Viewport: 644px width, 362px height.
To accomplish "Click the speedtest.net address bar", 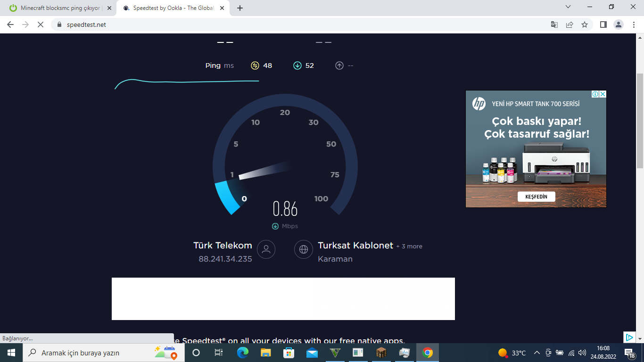I will (302, 25).
